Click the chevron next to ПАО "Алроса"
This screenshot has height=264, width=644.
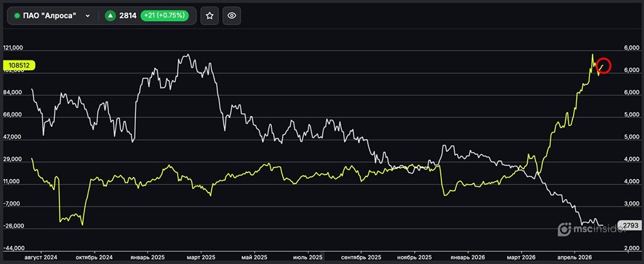pos(88,16)
